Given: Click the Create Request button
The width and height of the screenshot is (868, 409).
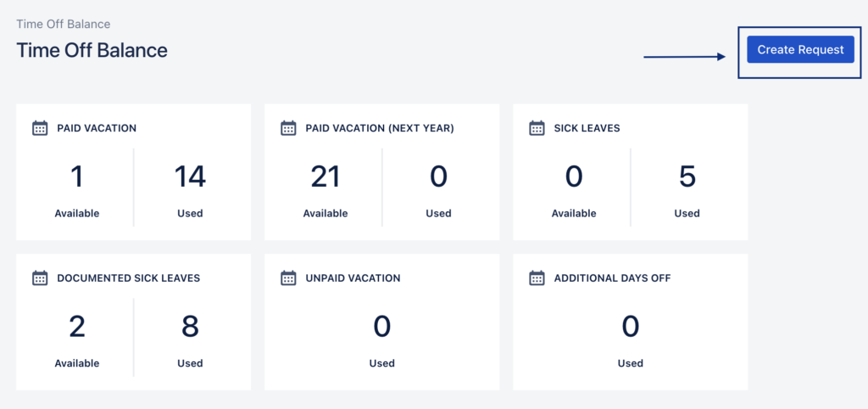Looking at the screenshot, I should (800, 50).
